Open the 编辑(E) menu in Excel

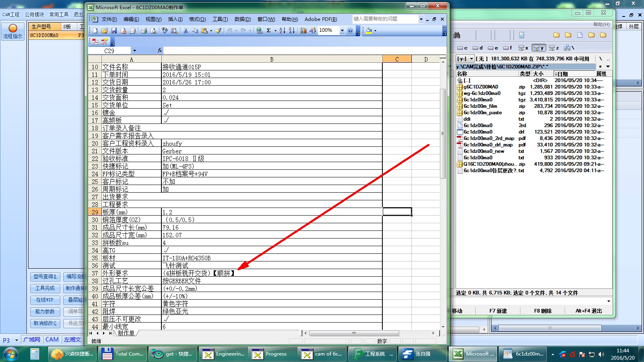pyautogui.click(x=131, y=19)
